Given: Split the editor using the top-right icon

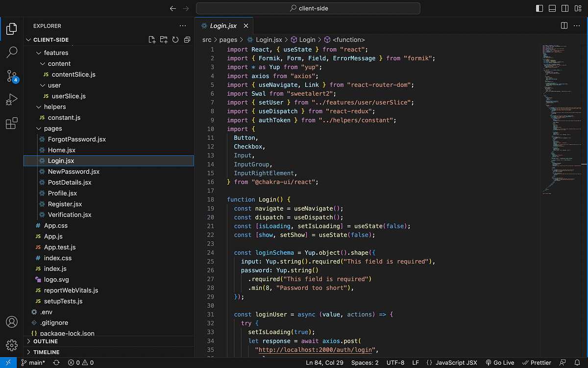Looking at the screenshot, I should pos(564,26).
